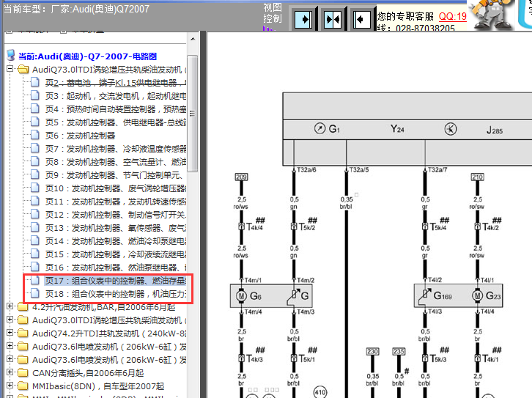Click the folder icon of CAN分离插头
The width and height of the screenshot is (532, 398).
(23, 373)
